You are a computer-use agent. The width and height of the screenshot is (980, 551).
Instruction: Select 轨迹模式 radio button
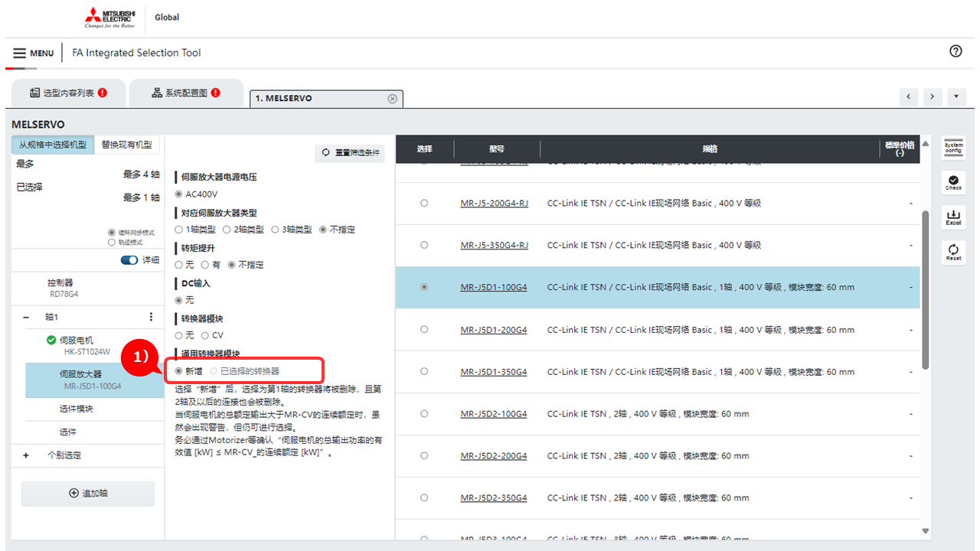click(112, 242)
